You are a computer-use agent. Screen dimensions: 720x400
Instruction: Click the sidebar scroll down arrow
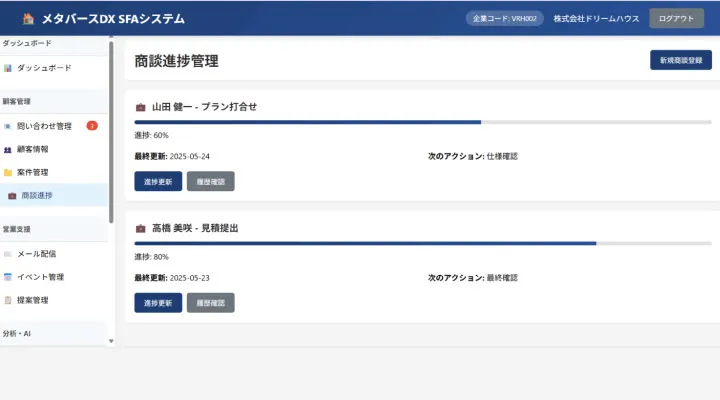(111, 341)
